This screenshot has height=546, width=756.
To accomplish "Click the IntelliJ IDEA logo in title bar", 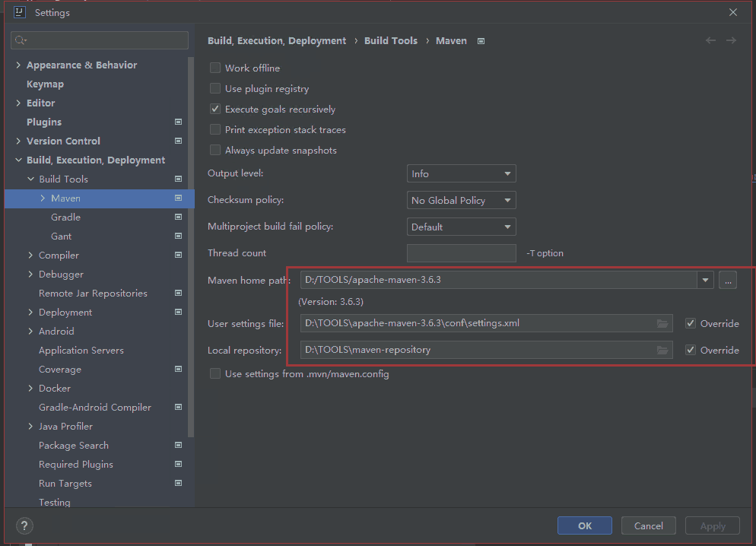I will pyautogui.click(x=19, y=12).
